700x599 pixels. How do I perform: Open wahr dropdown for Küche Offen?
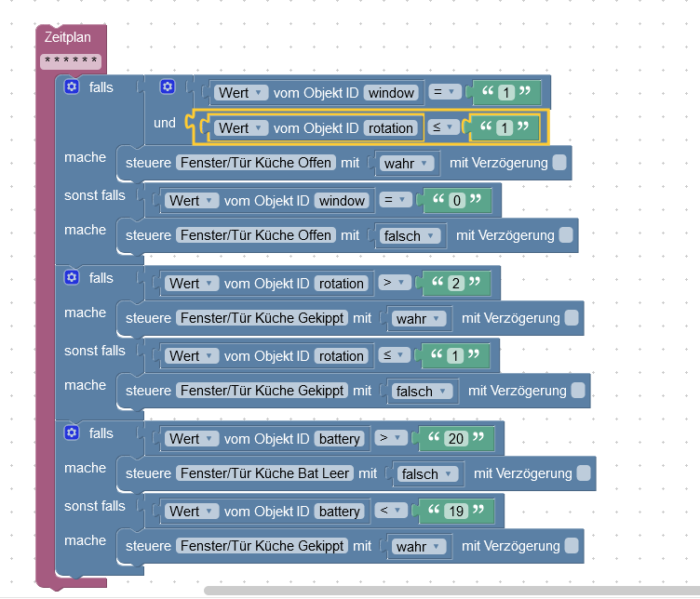click(x=408, y=164)
